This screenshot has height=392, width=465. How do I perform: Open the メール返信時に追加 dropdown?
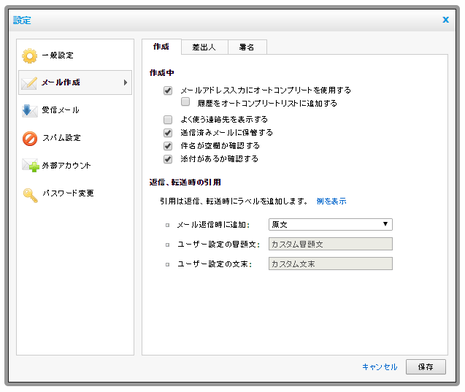[330, 224]
